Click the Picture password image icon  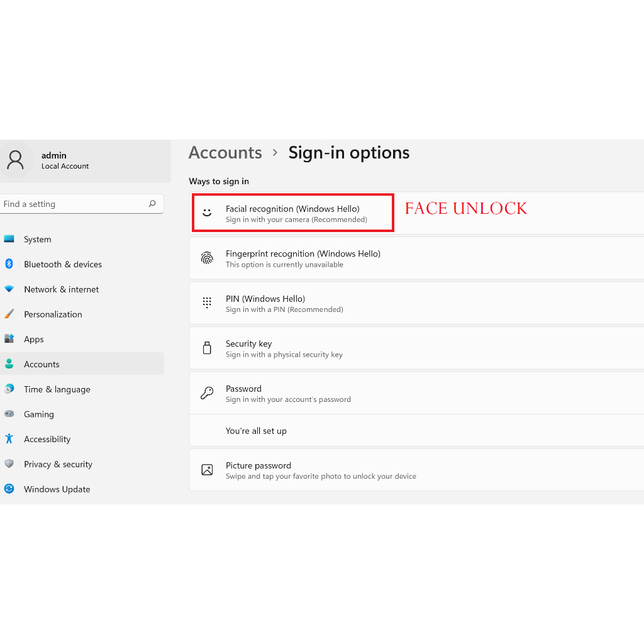point(207,470)
